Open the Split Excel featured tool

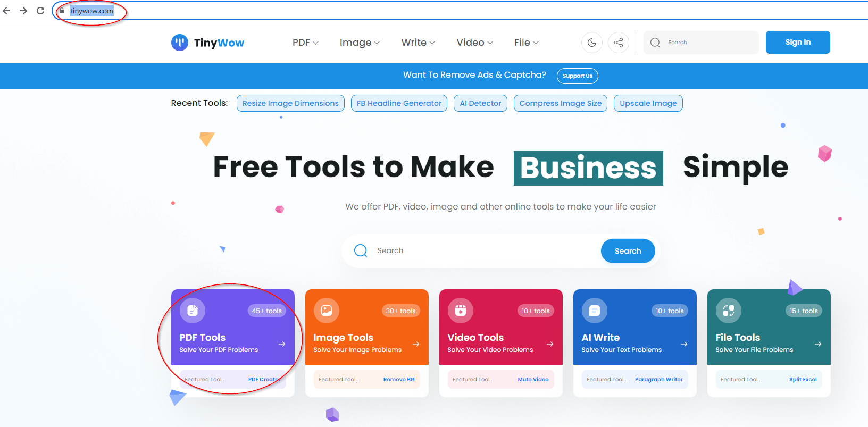click(x=803, y=380)
